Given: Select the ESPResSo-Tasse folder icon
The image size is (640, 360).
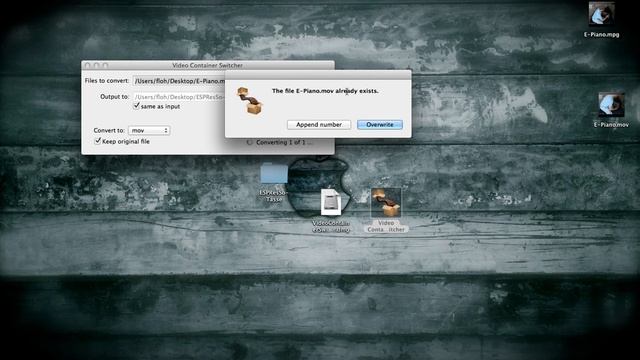Looking at the screenshot, I should pyautogui.click(x=273, y=174).
